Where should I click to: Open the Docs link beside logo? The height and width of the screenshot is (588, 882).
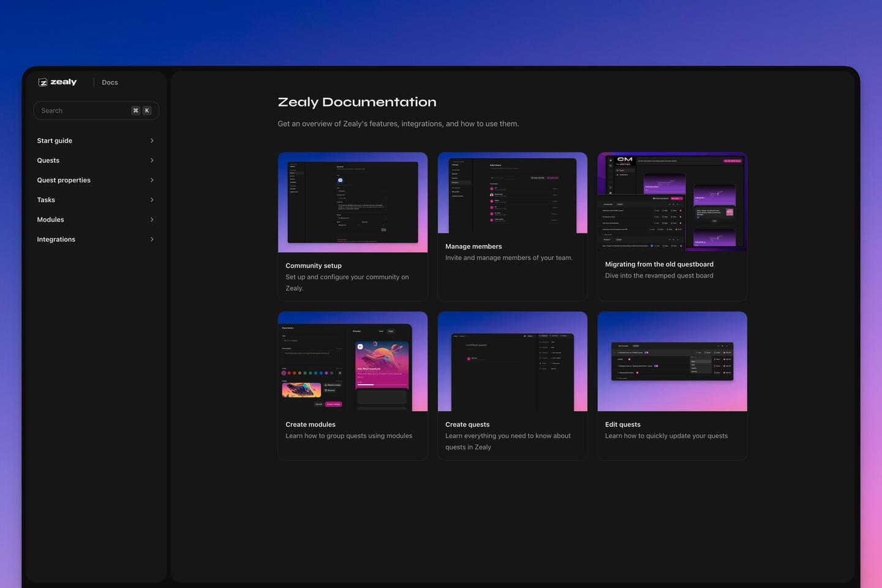click(110, 82)
